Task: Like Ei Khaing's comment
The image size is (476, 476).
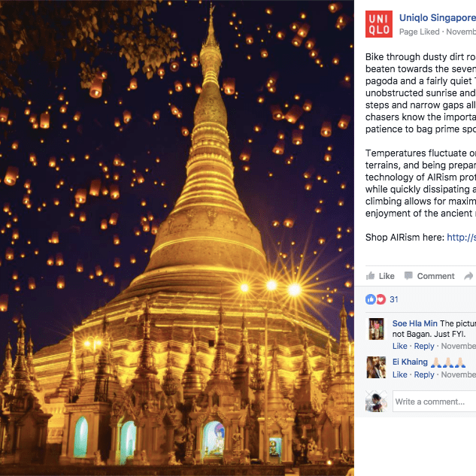Action: click(x=399, y=374)
